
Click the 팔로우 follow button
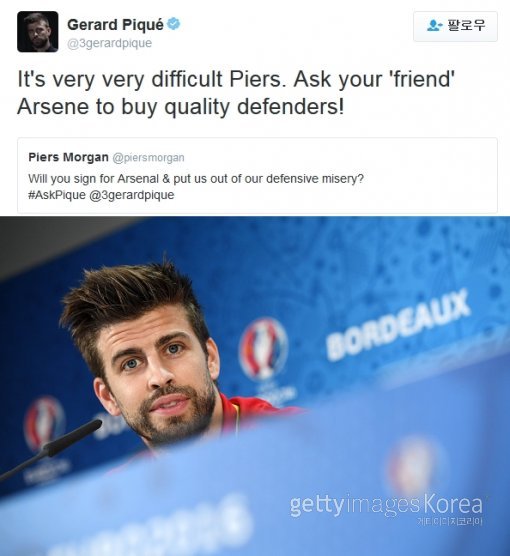point(455,26)
